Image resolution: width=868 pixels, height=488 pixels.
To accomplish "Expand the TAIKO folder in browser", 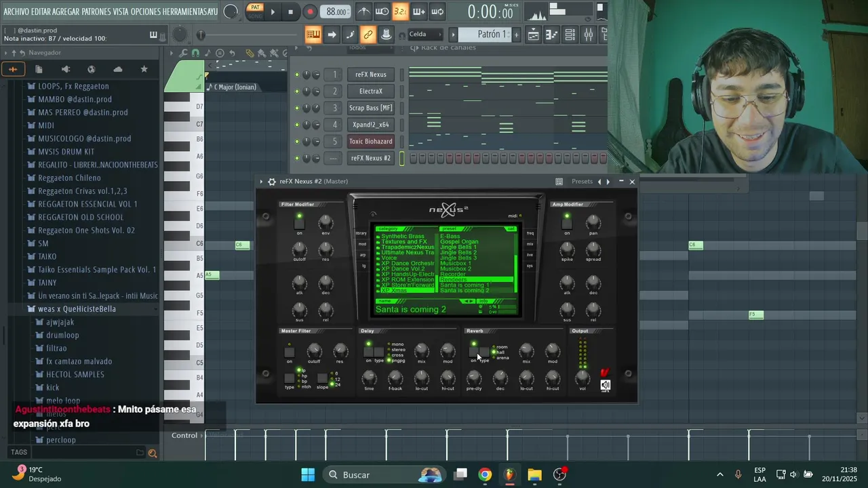I will [x=47, y=257].
